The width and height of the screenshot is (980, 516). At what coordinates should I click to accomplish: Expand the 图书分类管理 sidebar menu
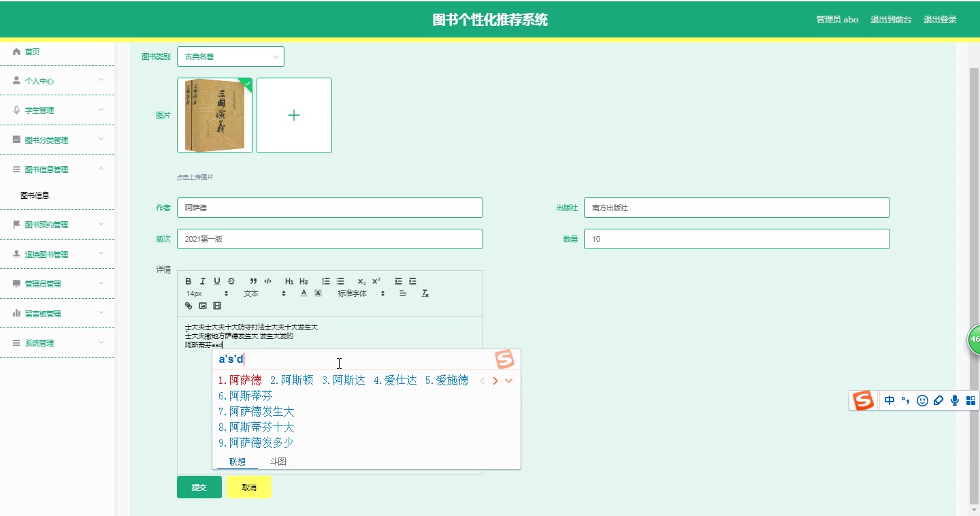pyautogui.click(x=57, y=140)
